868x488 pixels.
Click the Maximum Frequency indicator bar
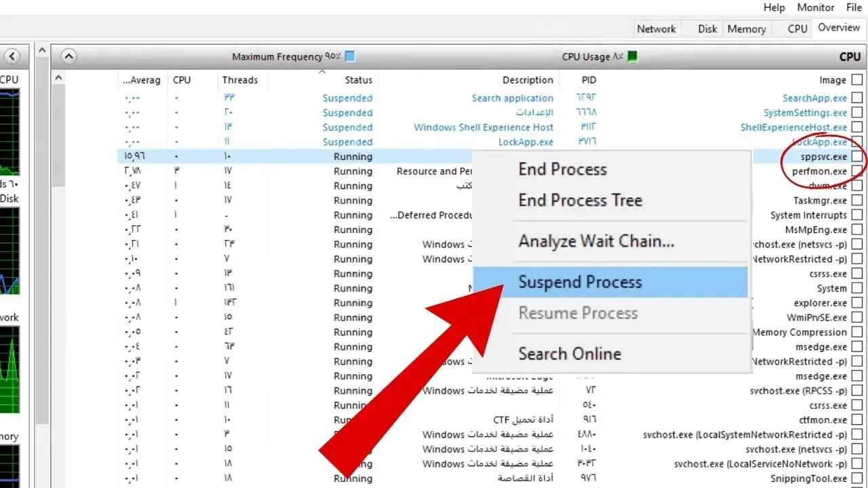tap(348, 56)
